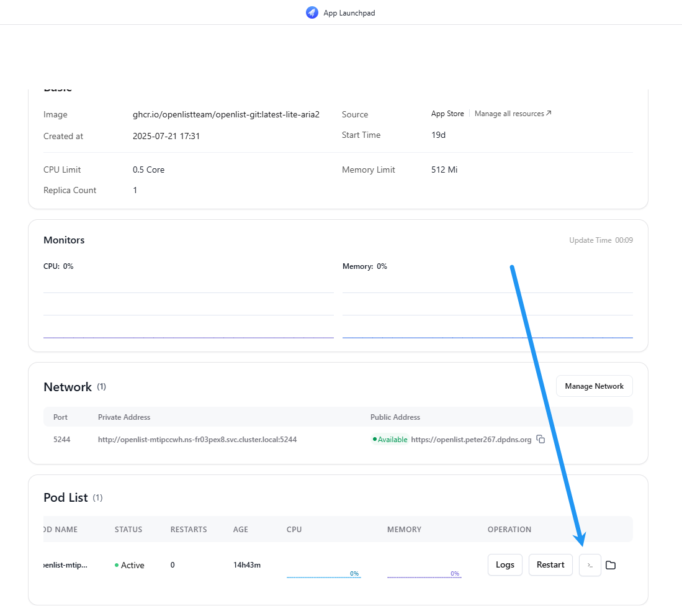This screenshot has height=616, width=682.
Task: Open the pod file manager folder icon
Action: point(611,565)
